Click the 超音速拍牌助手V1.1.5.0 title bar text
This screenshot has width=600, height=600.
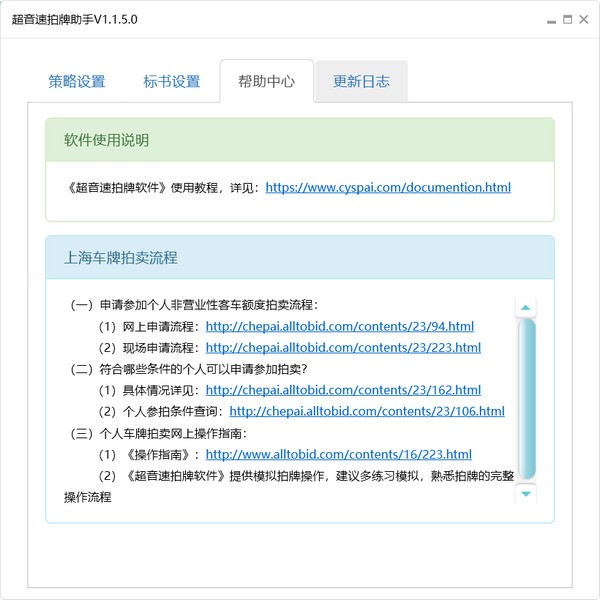(74, 19)
